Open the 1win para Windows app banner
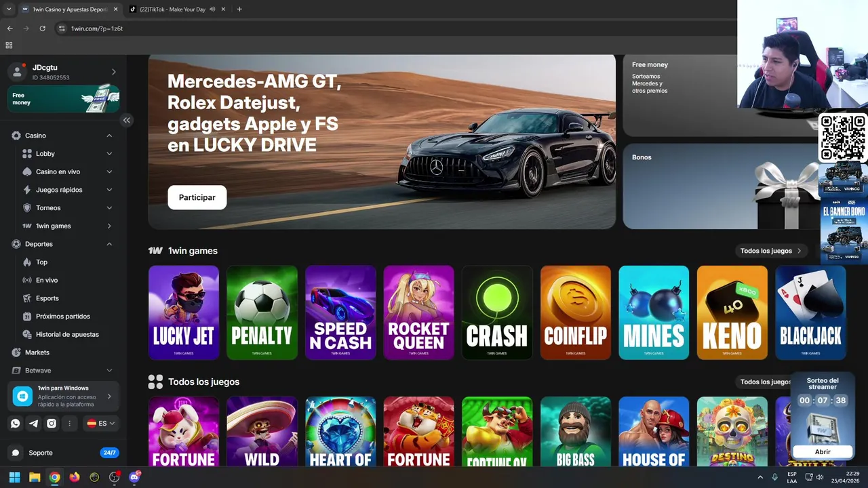 64,396
